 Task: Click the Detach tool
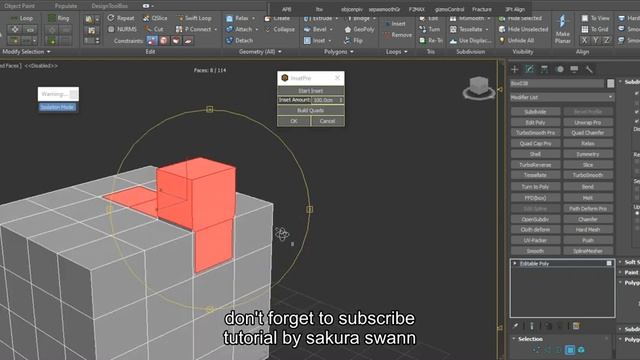point(240,40)
